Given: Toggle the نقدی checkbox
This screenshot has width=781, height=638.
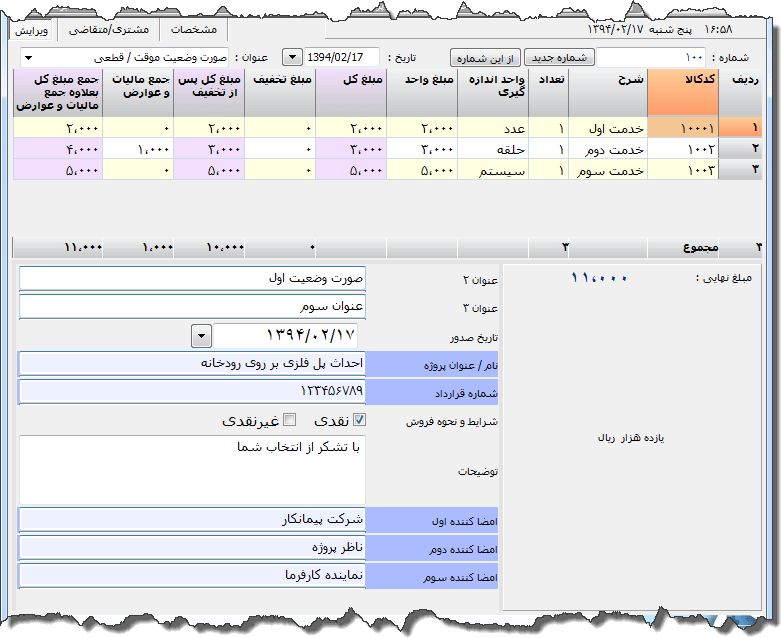Looking at the screenshot, I should pos(360,420).
